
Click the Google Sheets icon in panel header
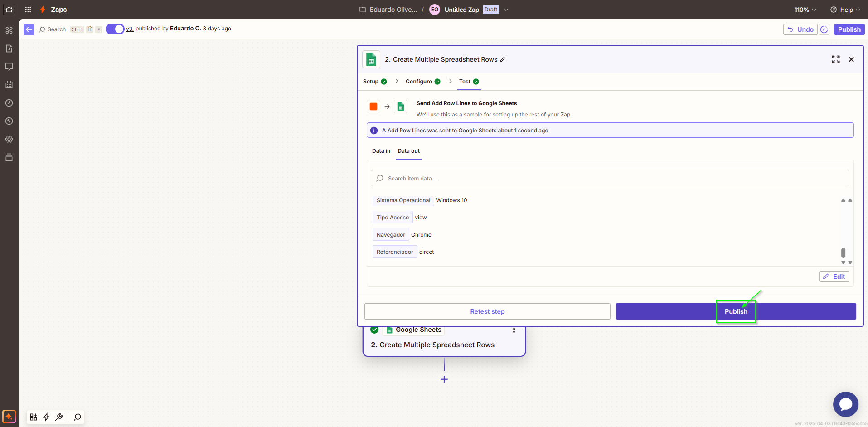click(x=371, y=59)
